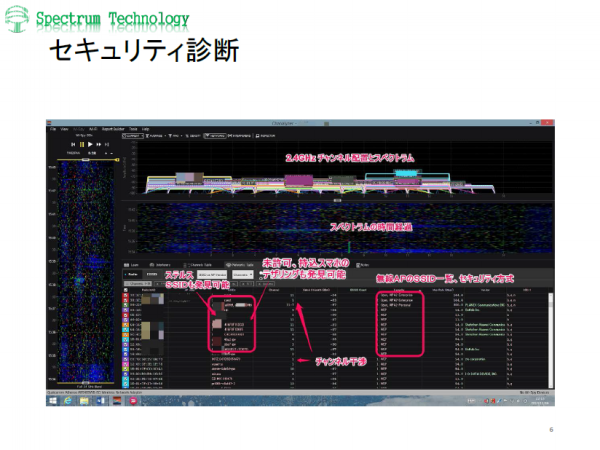Viewport: 600px width, 450px height.
Task: Sort networks by the Vendor column
Action: pyautogui.click(x=485, y=290)
